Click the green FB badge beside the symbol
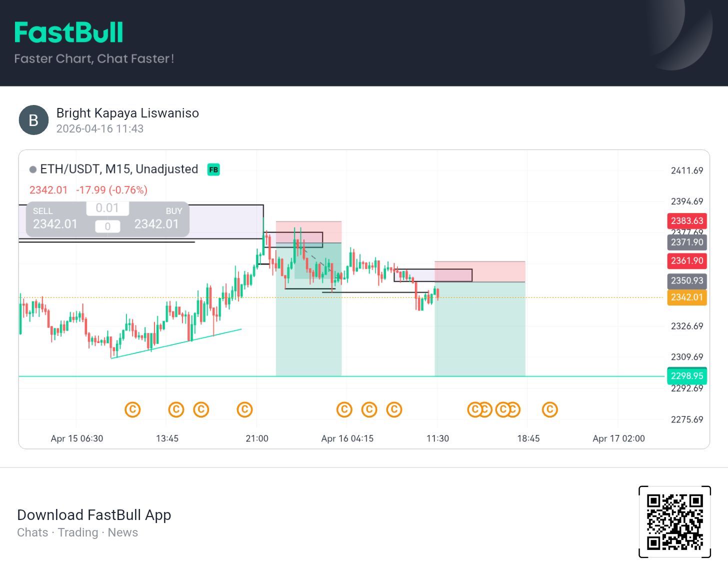This screenshot has height=575, width=728. click(213, 169)
